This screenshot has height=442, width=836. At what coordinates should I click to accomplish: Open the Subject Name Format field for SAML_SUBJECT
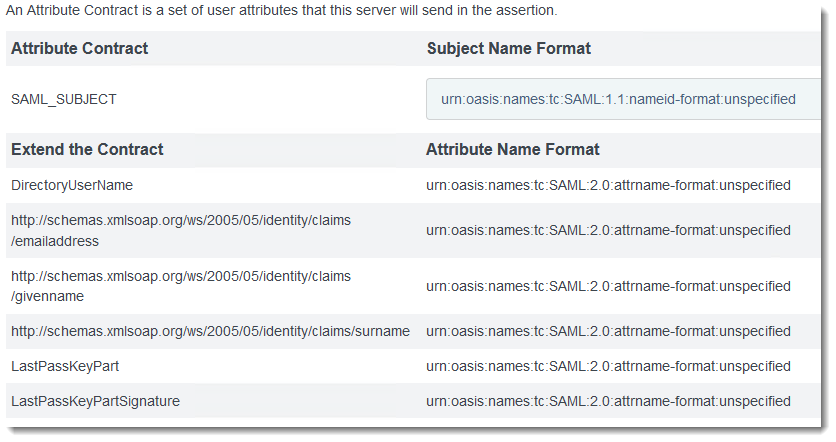[x=623, y=99]
